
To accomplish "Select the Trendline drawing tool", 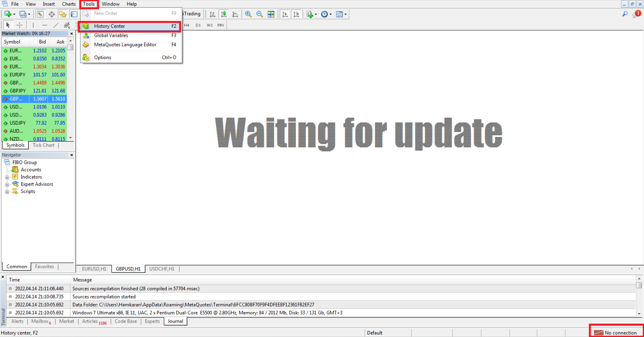I will [56, 25].
